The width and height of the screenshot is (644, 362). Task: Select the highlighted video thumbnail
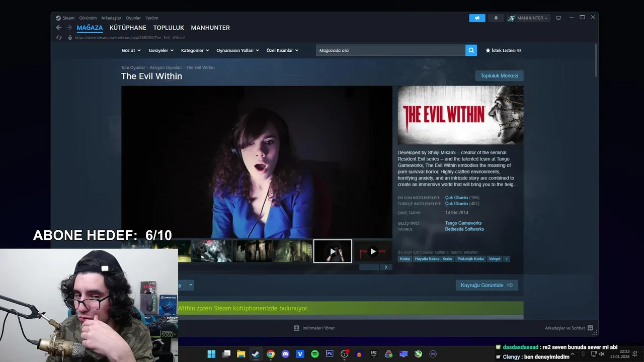[333, 251]
